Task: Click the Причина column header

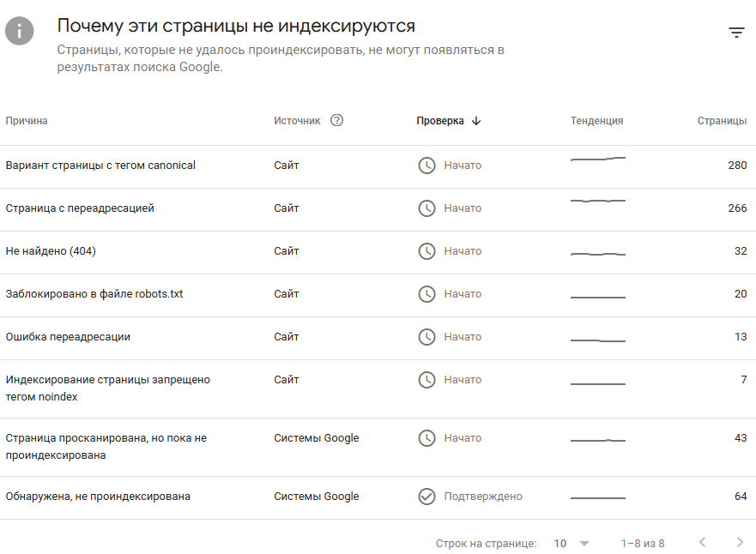Action: pyautogui.click(x=27, y=121)
